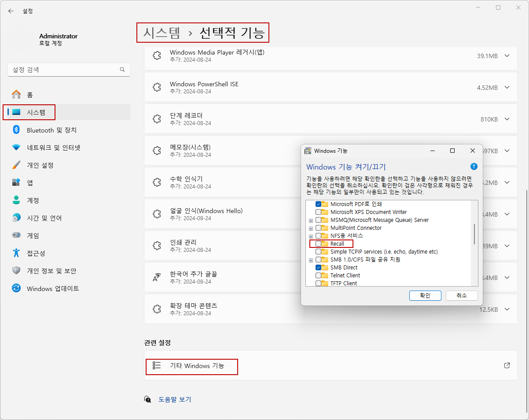Click the 도움말 보기 help icon
Image resolution: width=529 pixels, height=420 pixels.
click(x=147, y=399)
